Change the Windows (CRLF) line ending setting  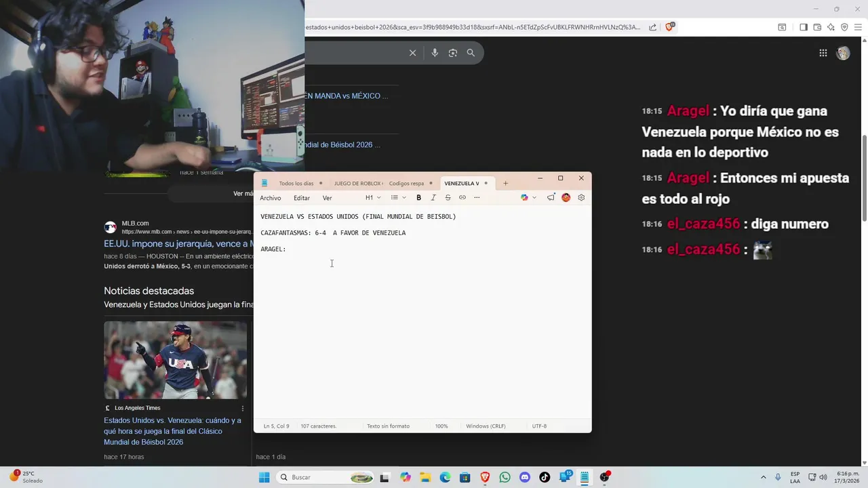(486, 426)
